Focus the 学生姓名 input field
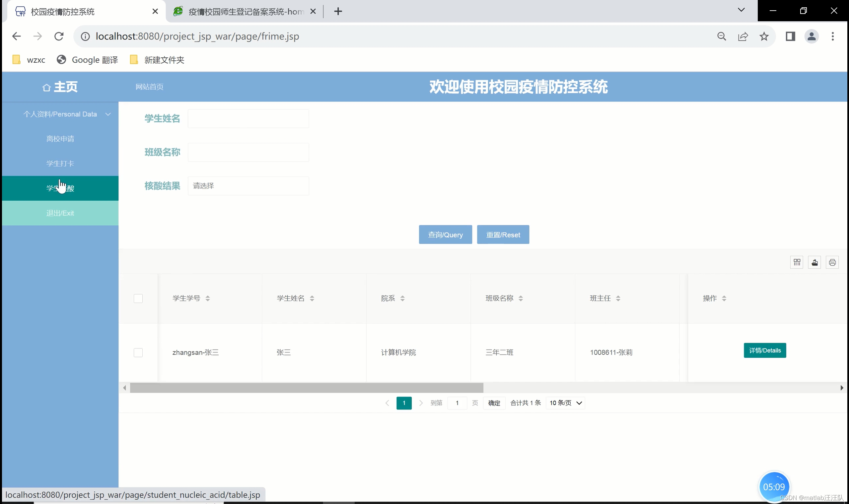 pyautogui.click(x=248, y=118)
